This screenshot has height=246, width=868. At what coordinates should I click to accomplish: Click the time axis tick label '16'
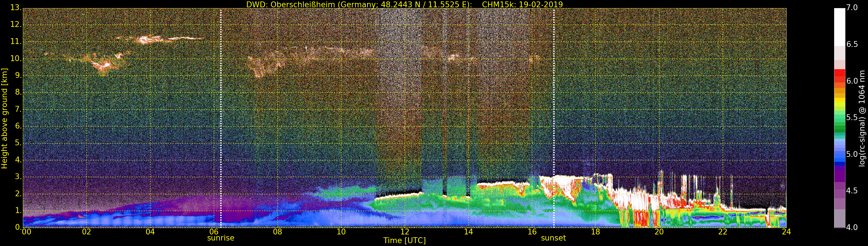click(532, 232)
